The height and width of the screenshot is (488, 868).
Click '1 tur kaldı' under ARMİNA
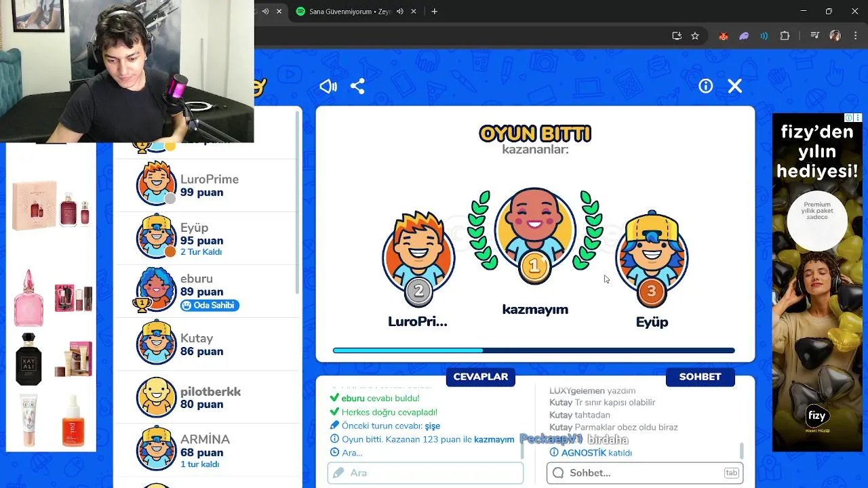click(x=199, y=464)
